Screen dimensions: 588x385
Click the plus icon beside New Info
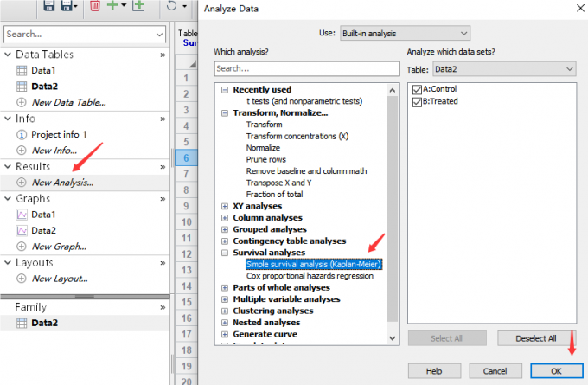22,150
